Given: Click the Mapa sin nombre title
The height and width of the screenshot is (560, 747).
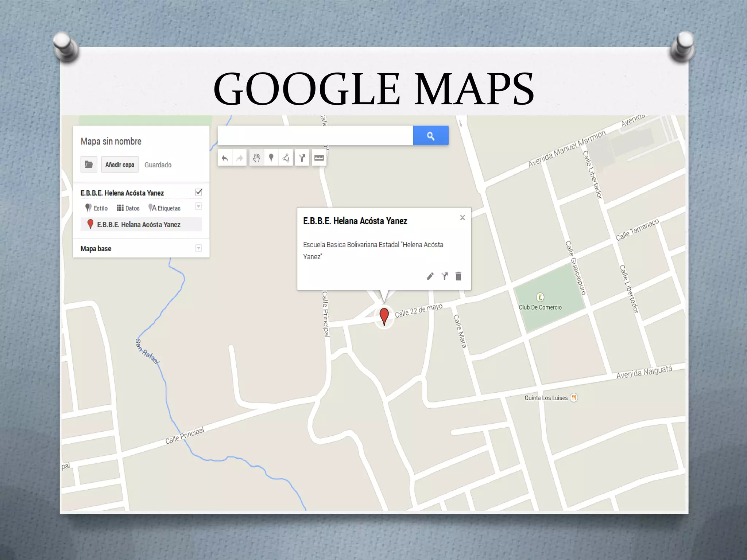Looking at the screenshot, I should coord(111,141).
